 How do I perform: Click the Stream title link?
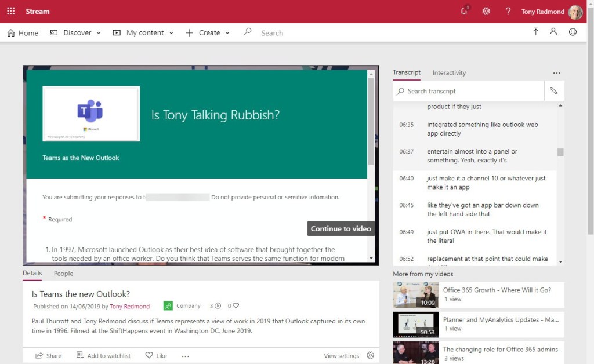(x=38, y=12)
